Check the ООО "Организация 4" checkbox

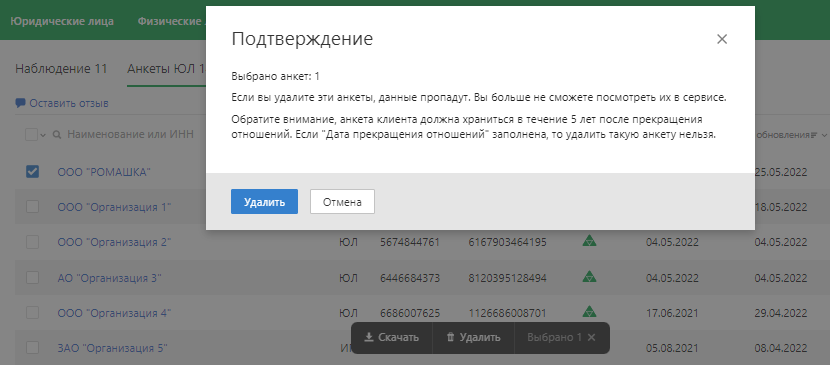pyautogui.click(x=32, y=312)
